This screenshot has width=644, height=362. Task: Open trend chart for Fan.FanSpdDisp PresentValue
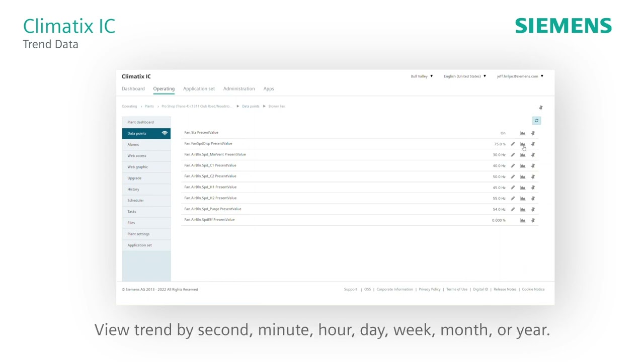pos(523,144)
